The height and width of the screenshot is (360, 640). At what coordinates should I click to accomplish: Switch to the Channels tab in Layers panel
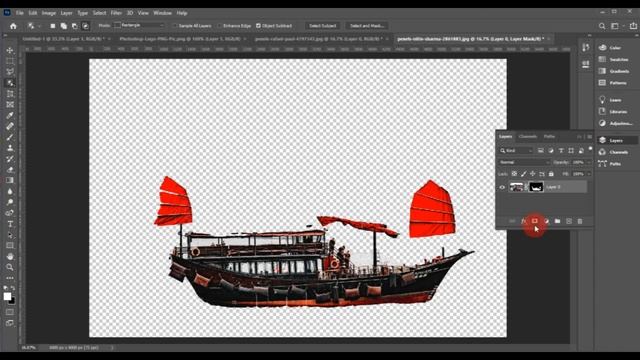point(528,136)
